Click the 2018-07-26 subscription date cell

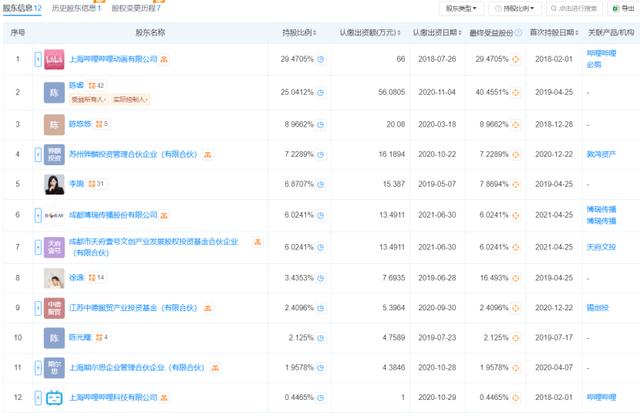437,59
